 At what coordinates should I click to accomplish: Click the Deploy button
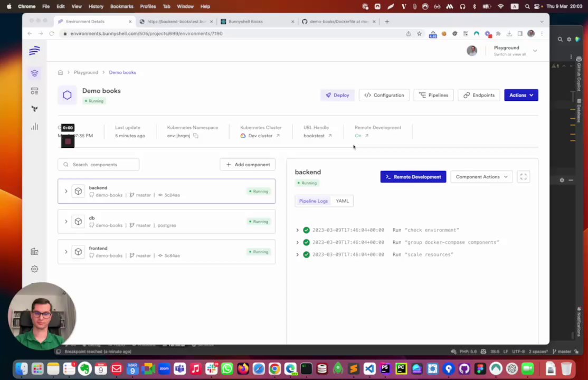(337, 96)
